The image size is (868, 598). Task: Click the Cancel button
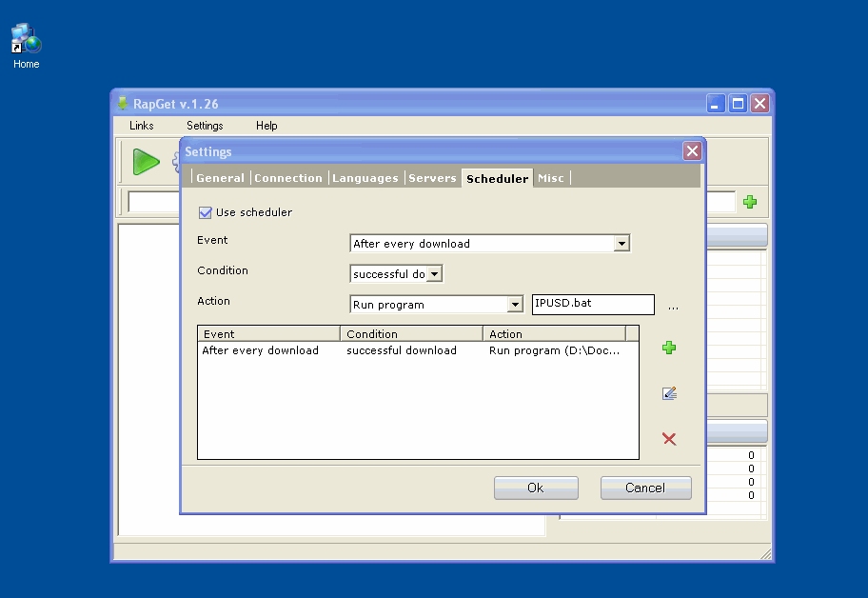coord(645,488)
